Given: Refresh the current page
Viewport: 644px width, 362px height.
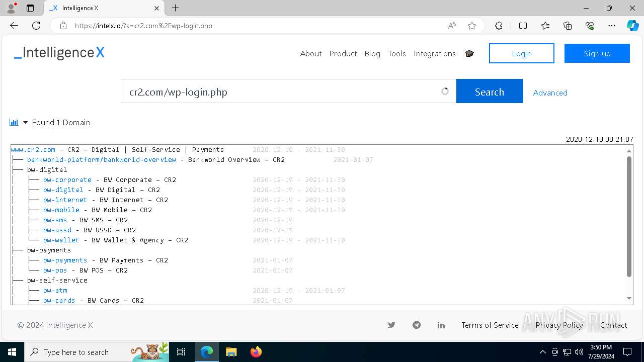Looking at the screenshot, I should (x=36, y=26).
